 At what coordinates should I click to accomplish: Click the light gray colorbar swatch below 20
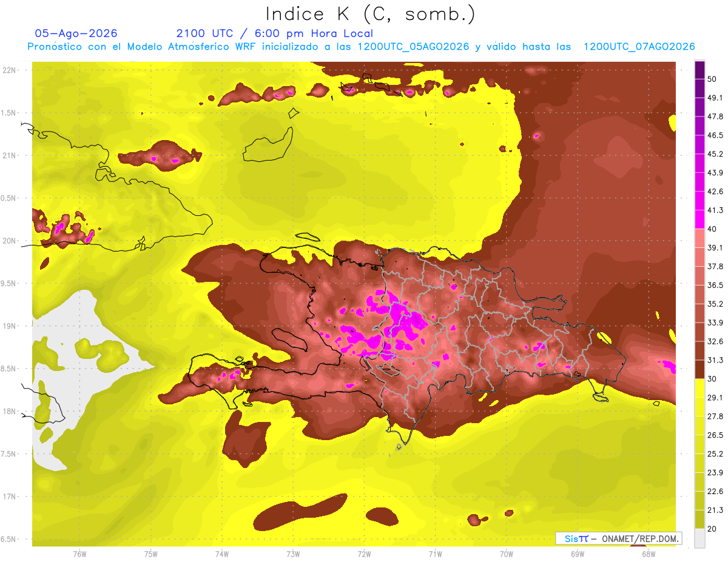(x=699, y=538)
